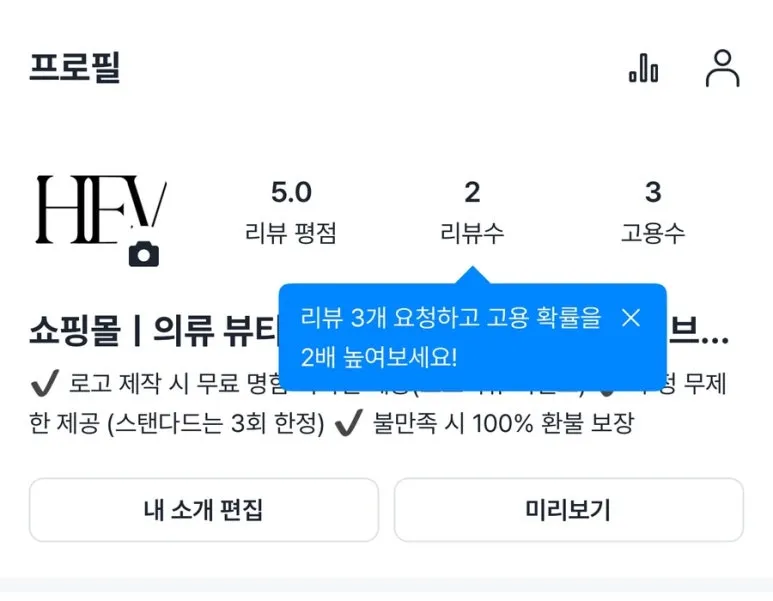The width and height of the screenshot is (773, 601).
Task: Click the 미리보기 button
Action: click(x=568, y=510)
